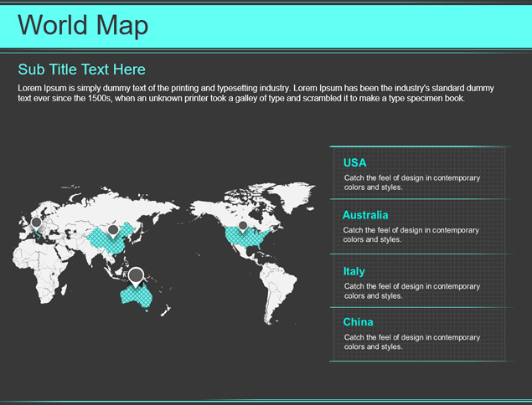Click South America on the map
The height and width of the screenshot is (405, 532).
pyautogui.click(x=276, y=293)
